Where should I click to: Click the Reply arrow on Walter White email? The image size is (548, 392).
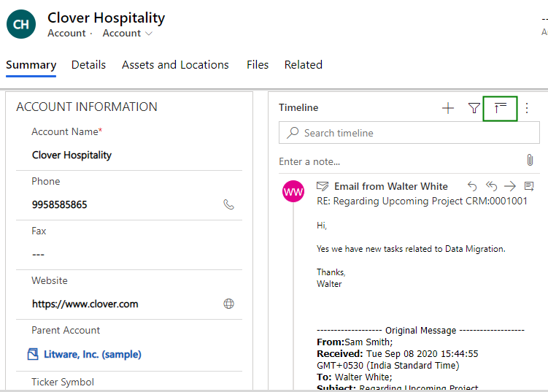tap(472, 186)
